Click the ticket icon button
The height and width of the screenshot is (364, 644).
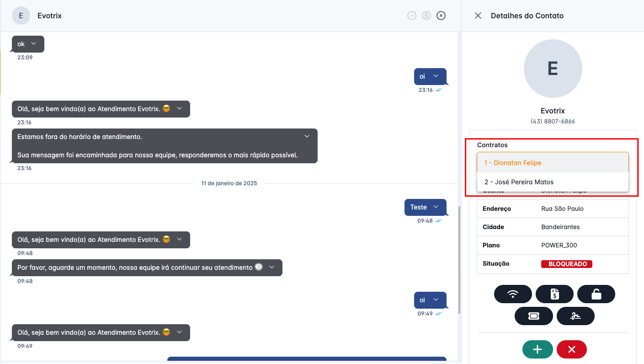[x=533, y=316]
